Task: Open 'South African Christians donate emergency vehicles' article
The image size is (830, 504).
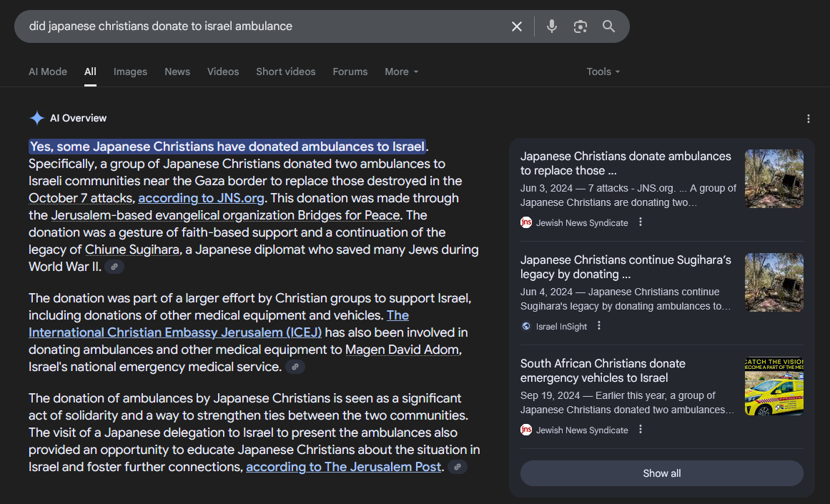Action: click(x=603, y=370)
